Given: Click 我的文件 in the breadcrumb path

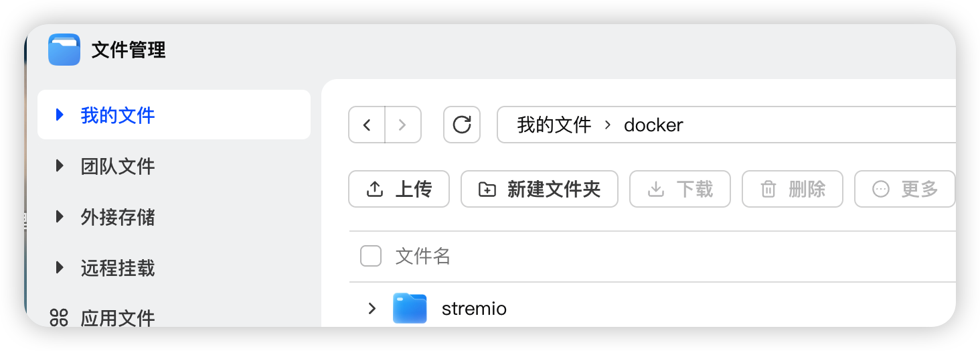Looking at the screenshot, I should (554, 125).
